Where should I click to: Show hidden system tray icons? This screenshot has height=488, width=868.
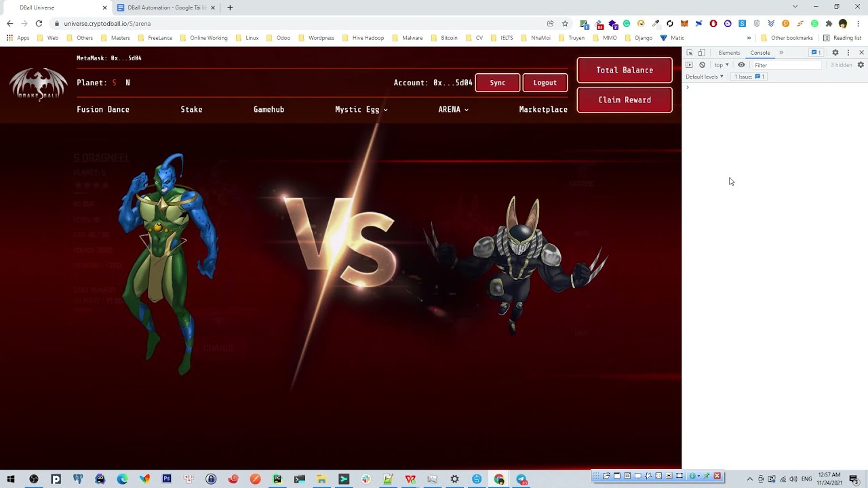[x=749, y=479]
